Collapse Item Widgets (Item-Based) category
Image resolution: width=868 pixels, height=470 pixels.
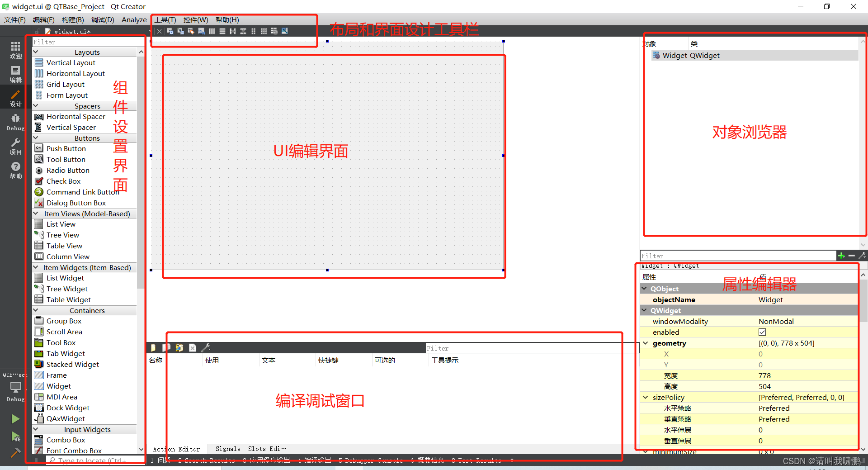point(36,267)
